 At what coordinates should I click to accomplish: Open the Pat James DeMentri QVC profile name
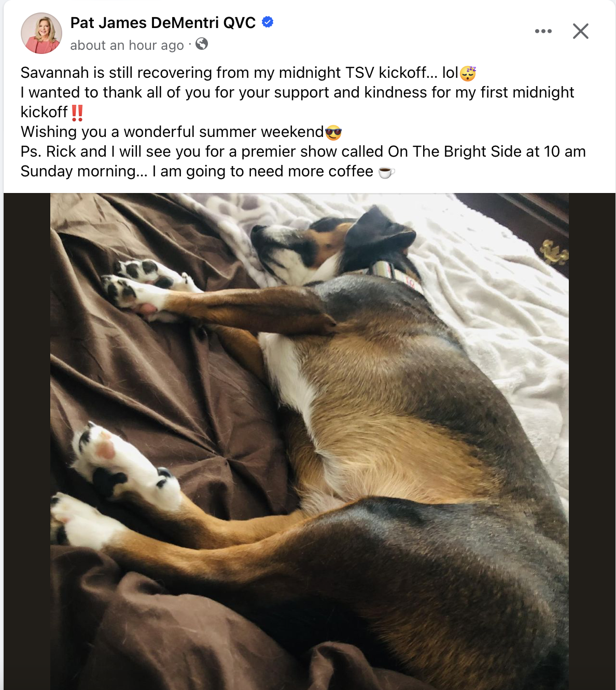tap(163, 23)
